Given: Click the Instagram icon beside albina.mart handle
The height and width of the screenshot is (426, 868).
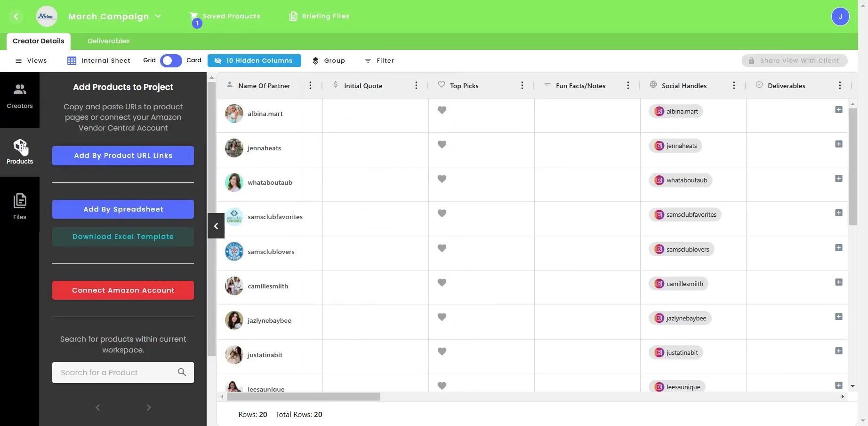Looking at the screenshot, I should click(659, 111).
